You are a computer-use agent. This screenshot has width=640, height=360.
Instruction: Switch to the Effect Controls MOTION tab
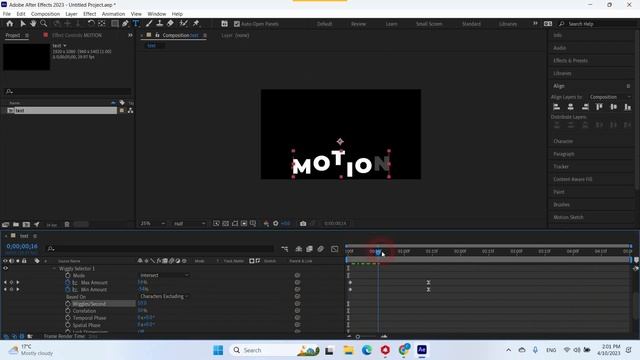(x=77, y=36)
